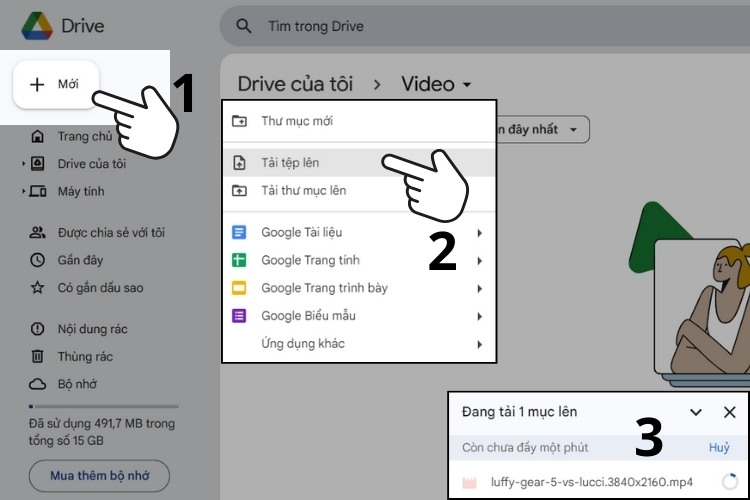750x500 pixels.
Task: Choose 'Google Tài liệu' menu entry
Action: pyautogui.click(x=359, y=233)
